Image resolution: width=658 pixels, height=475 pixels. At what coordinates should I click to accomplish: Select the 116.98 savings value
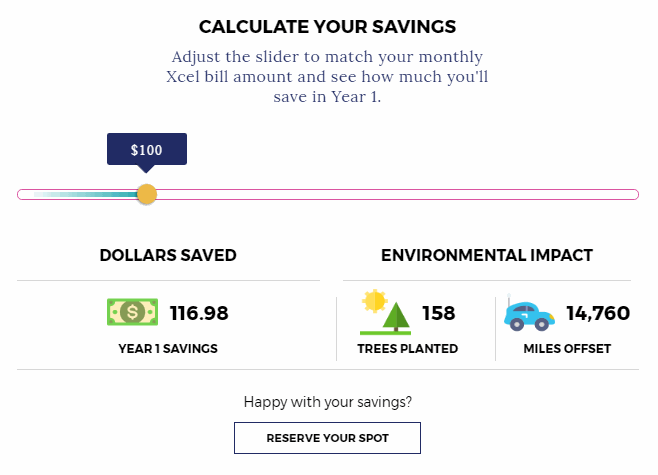[x=199, y=313]
